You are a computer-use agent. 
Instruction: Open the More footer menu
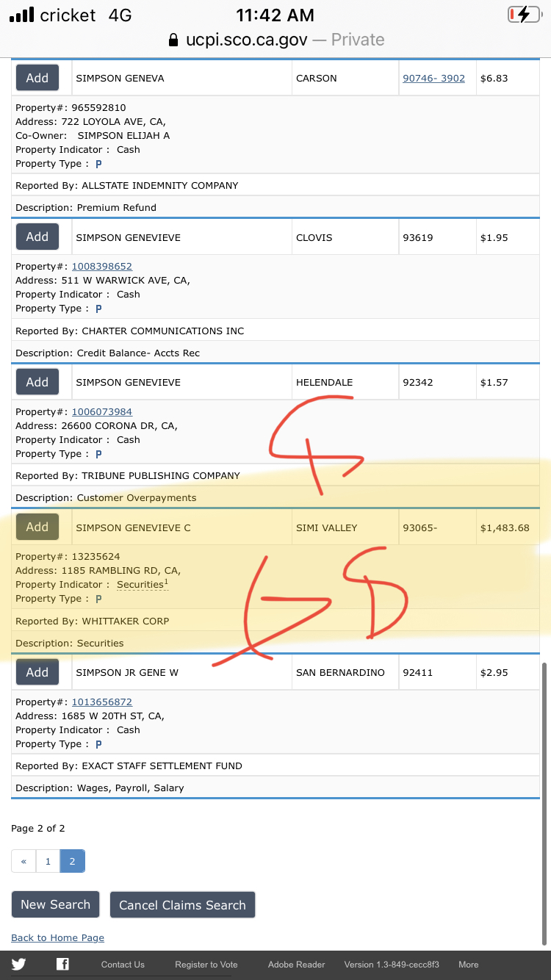coord(468,965)
